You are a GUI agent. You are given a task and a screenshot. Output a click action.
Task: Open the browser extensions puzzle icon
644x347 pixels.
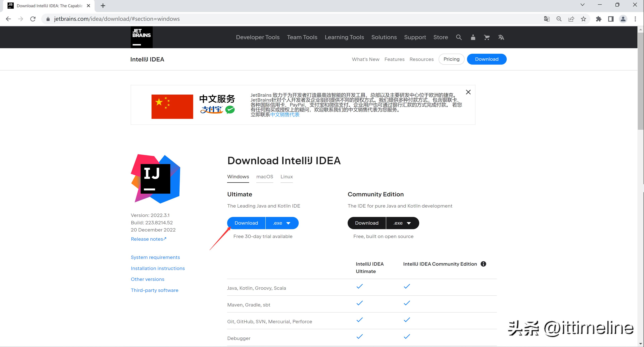[x=599, y=19]
